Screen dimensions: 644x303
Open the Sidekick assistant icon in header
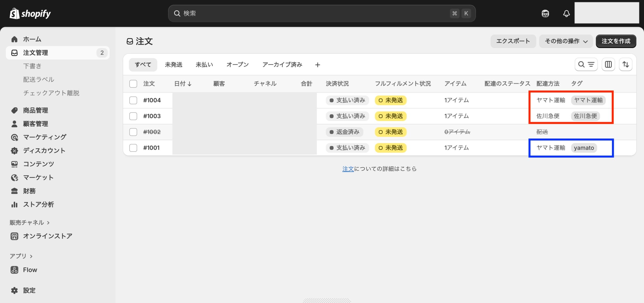point(545,13)
